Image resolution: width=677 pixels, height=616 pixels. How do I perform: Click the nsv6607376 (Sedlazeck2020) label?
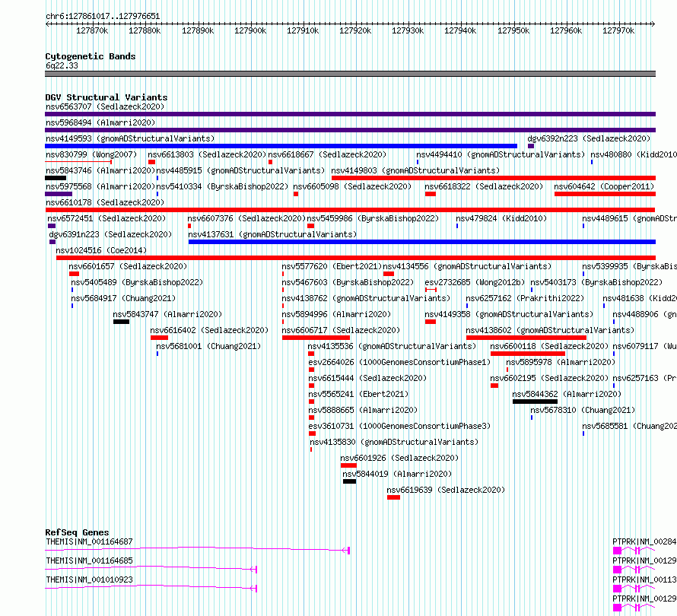click(246, 218)
